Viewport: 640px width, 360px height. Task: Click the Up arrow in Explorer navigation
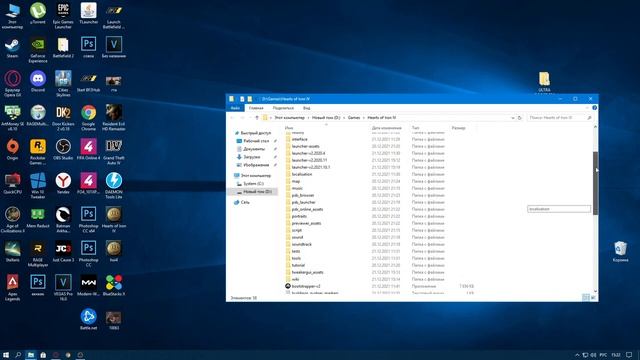click(257, 118)
